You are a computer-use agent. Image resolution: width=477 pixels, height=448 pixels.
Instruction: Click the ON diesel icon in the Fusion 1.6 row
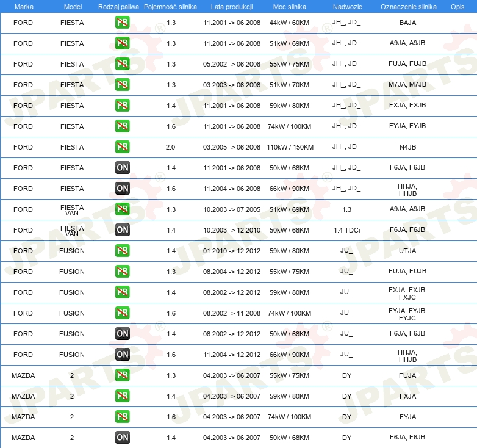(x=122, y=354)
